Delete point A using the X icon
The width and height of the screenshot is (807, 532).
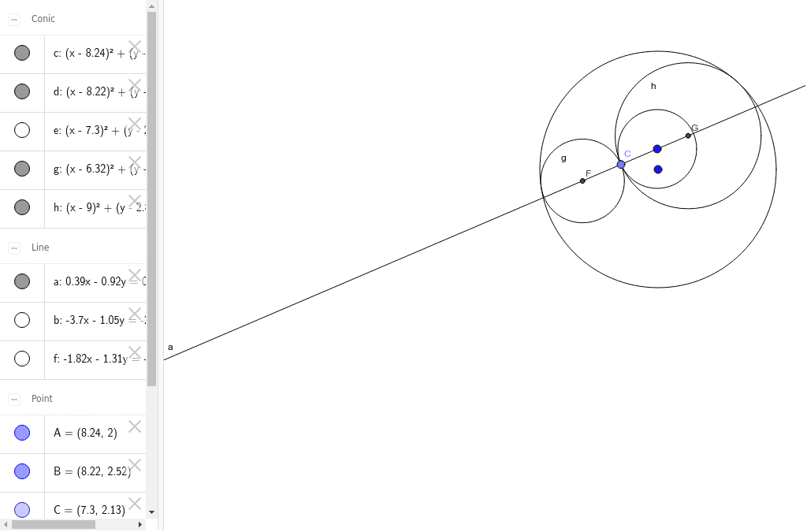(134, 426)
